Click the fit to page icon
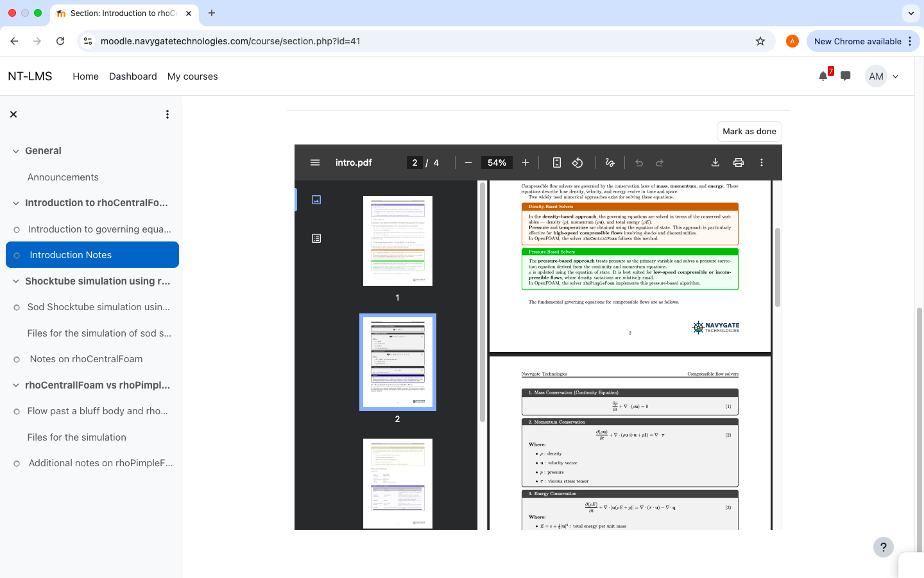The width and height of the screenshot is (924, 578). click(x=557, y=162)
